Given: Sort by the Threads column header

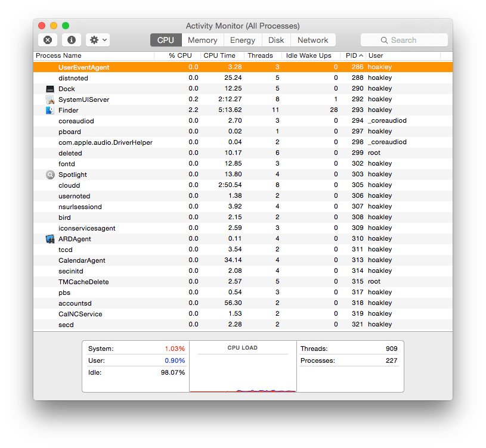Looking at the screenshot, I should coord(261,55).
